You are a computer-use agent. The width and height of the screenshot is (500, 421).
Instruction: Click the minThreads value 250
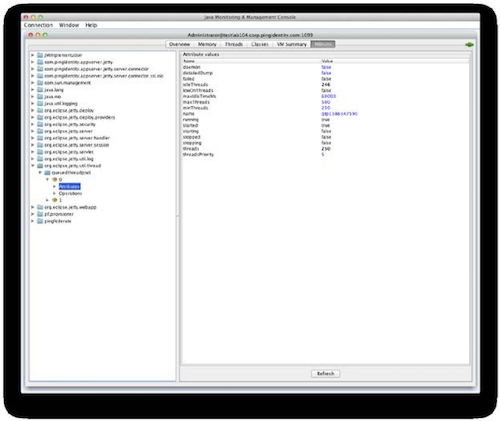pos(326,108)
